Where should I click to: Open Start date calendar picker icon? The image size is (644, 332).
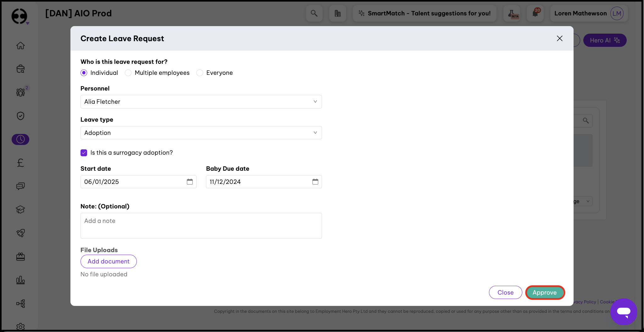[190, 182]
